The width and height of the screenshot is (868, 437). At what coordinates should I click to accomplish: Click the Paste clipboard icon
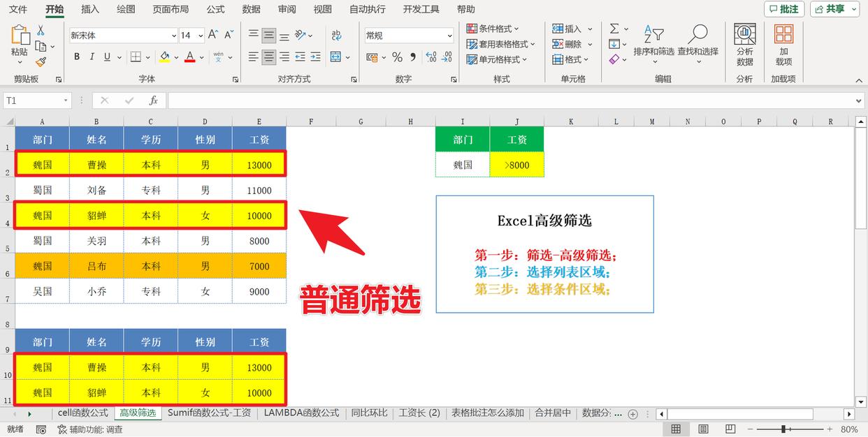point(20,36)
